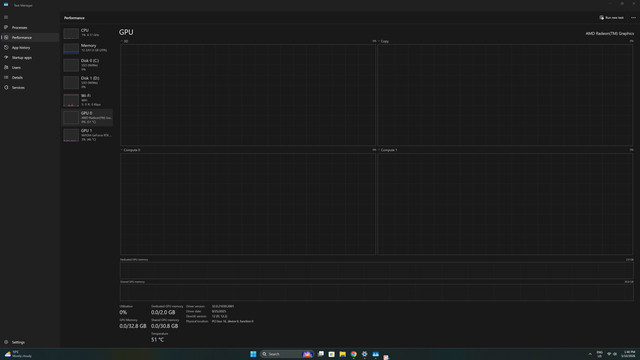This screenshot has width=640, height=360.
Task: Select the Memory performance entry
Action: (87, 48)
